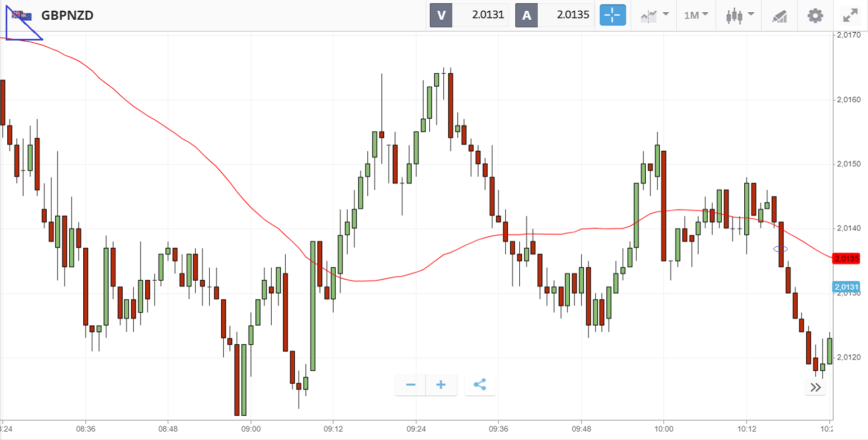Viewport: 868px width, 440px height.
Task: Expand the candlestick chart type dropdown
Action: tap(740, 15)
